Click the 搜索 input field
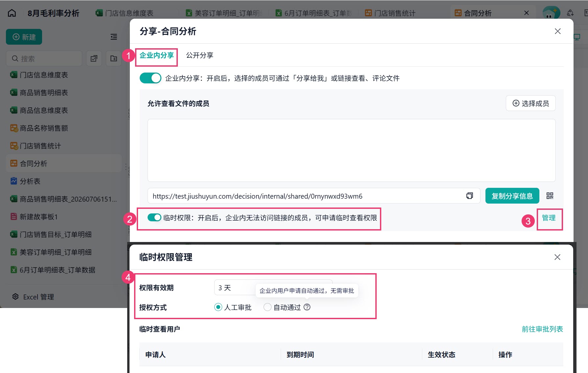This screenshot has height=373, width=588. [44, 58]
